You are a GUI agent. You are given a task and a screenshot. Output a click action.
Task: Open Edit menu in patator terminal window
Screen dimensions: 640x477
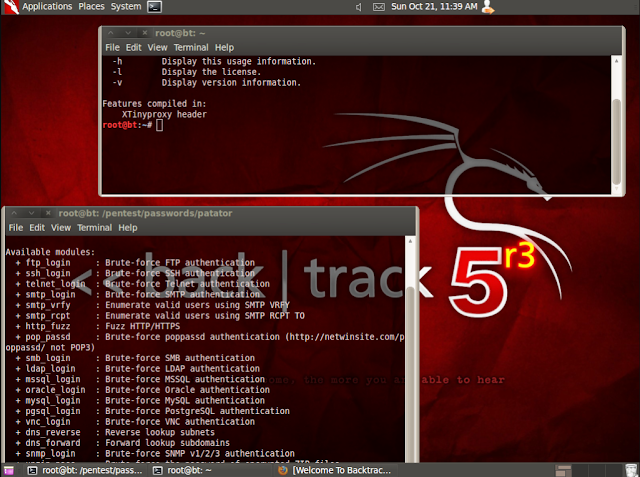coord(37,228)
